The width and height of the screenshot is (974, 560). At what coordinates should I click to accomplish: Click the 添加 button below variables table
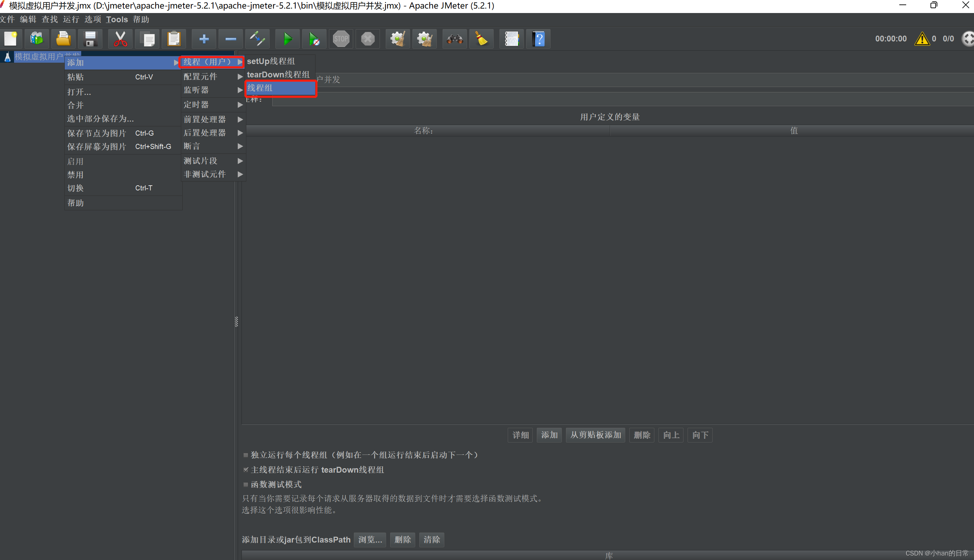click(x=549, y=435)
